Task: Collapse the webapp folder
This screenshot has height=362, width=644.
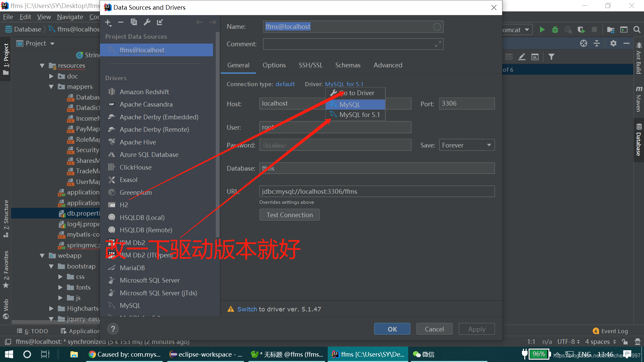Action: (42, 256)
